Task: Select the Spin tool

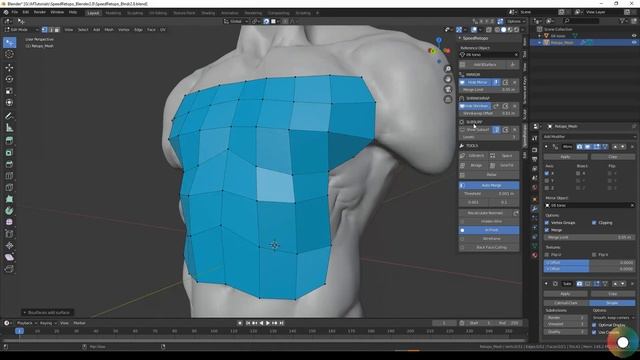Action: coord(9,211)
